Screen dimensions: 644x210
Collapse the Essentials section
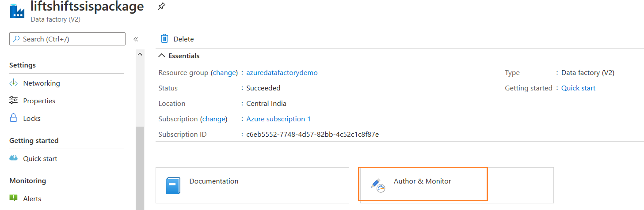162,56
